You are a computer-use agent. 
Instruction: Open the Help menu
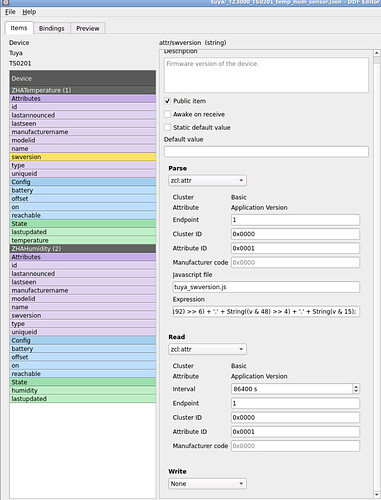coord(29,12)
